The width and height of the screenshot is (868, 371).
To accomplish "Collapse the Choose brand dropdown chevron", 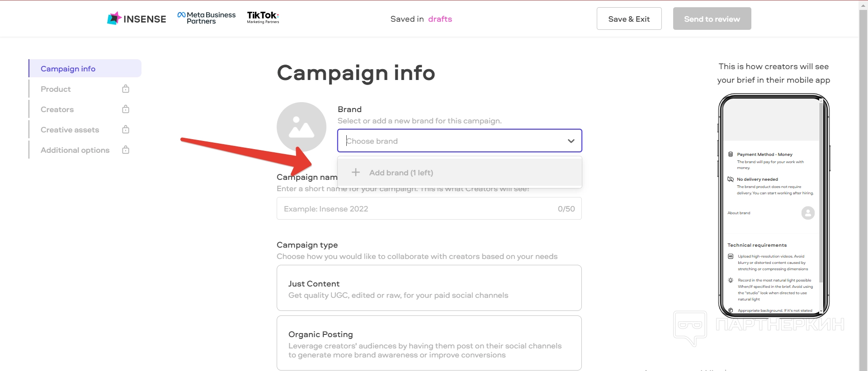I will click(571, 141).
